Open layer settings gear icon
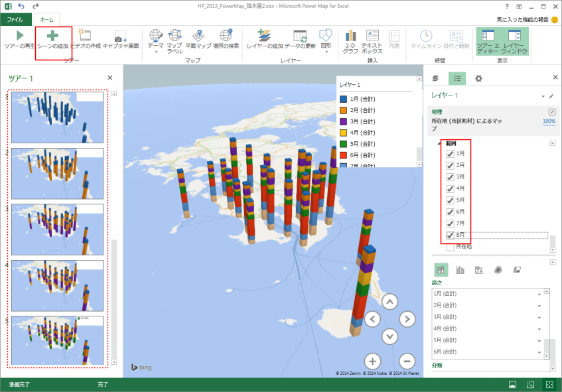 click(x=478, y=78)
